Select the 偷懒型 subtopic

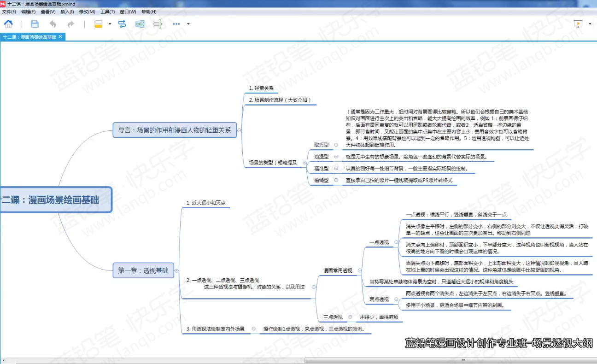pos(322,180)
